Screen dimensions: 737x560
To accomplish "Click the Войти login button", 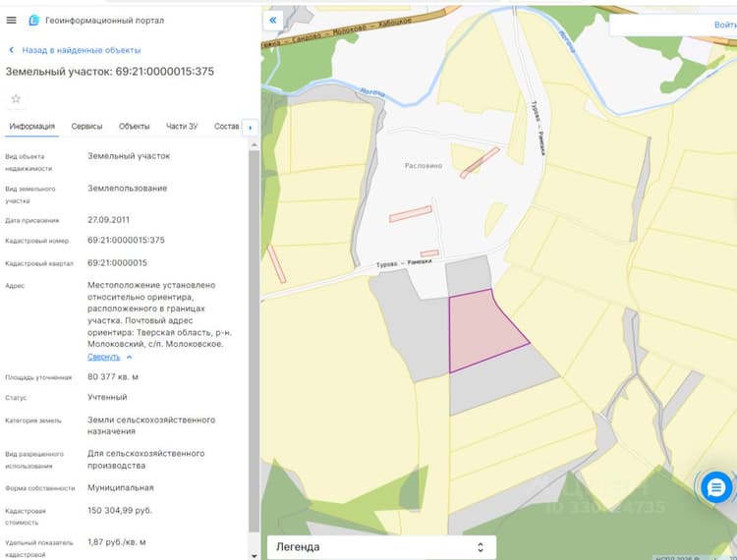I will (x=725, y=25).
